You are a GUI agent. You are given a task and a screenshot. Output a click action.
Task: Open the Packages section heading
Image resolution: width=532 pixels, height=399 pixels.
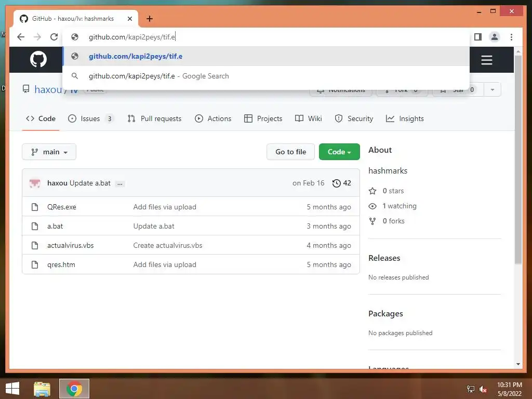(x=385, y=314)
